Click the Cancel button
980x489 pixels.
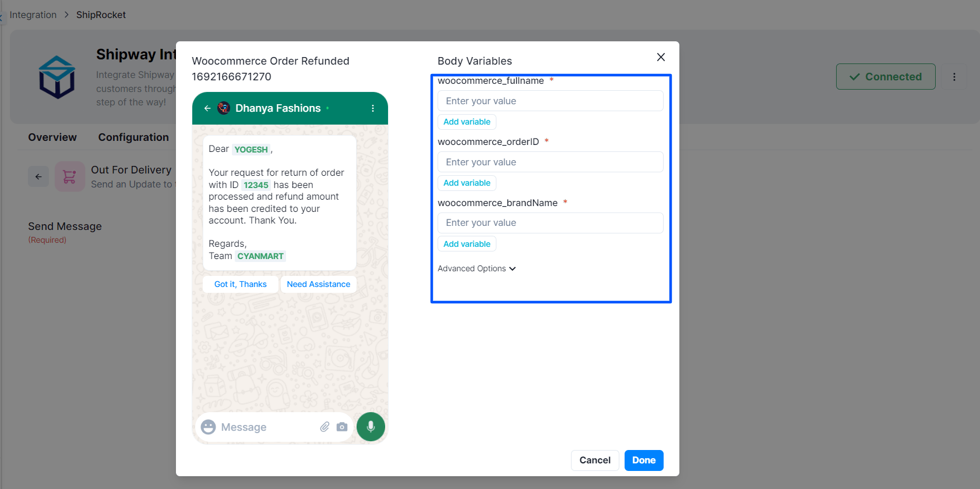[595, 460]
